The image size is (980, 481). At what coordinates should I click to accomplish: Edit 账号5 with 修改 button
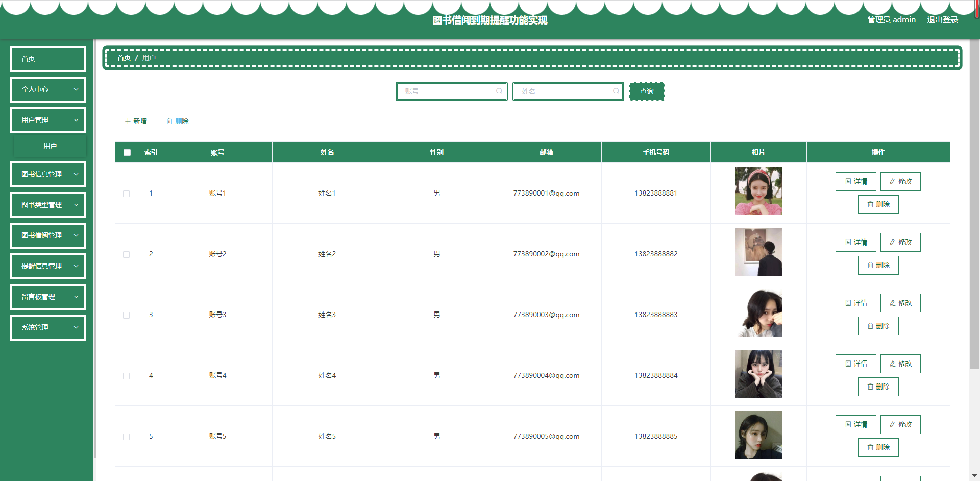point(900,424)
